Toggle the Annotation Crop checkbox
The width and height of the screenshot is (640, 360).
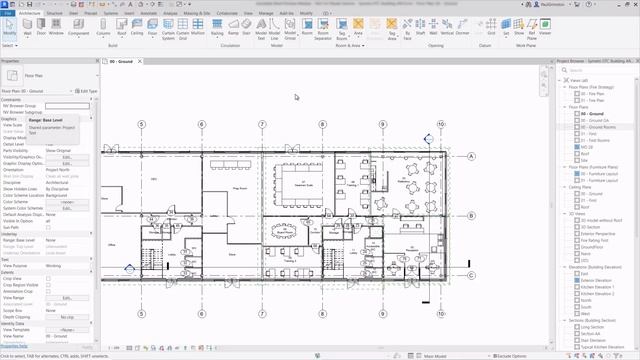click(x=48, y=291)
